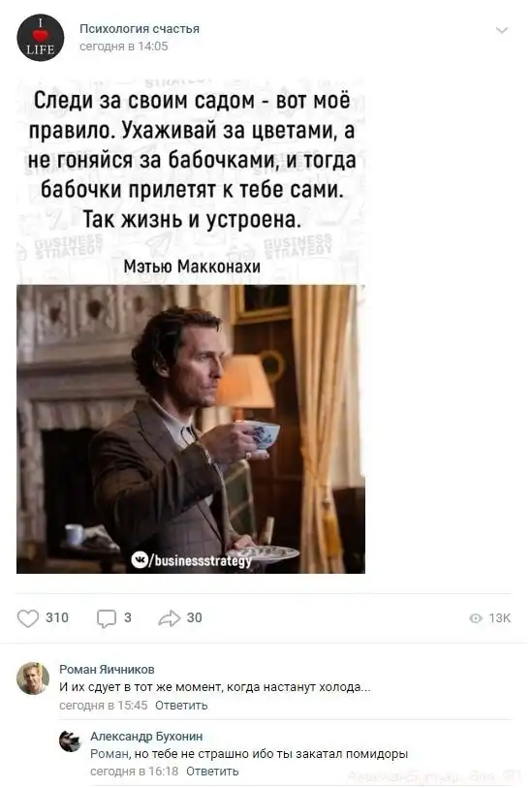Click the VK logo on the image watermark
Viewport: 532px width, 788px height.
[x=140, y=559]
